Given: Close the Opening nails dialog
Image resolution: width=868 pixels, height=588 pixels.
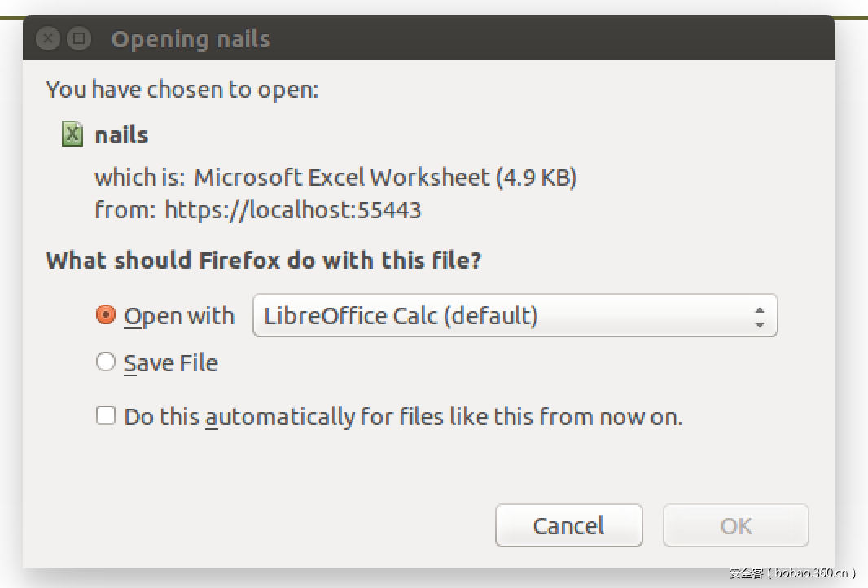Looking at the screenshot, I should click(x=49, y=38).
